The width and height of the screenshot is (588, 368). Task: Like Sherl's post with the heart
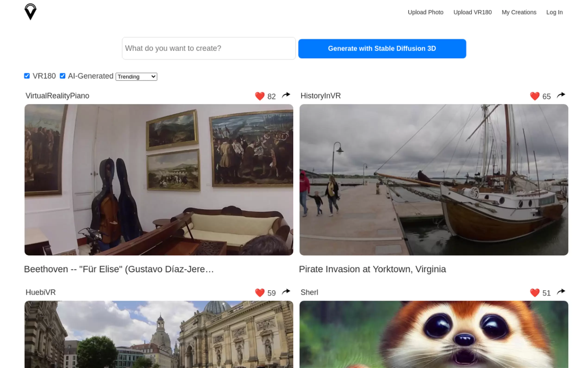click(534, 292)
